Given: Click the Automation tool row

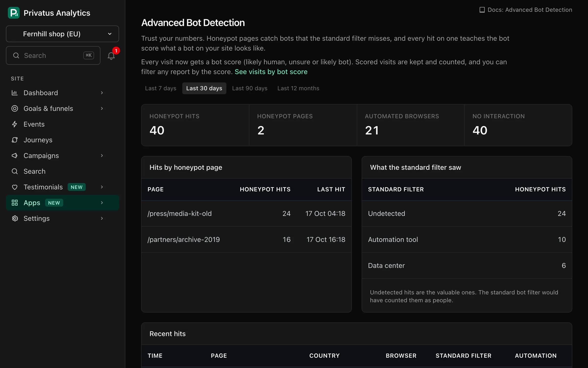Looking at the screenshot, I should tap(467, 239).
